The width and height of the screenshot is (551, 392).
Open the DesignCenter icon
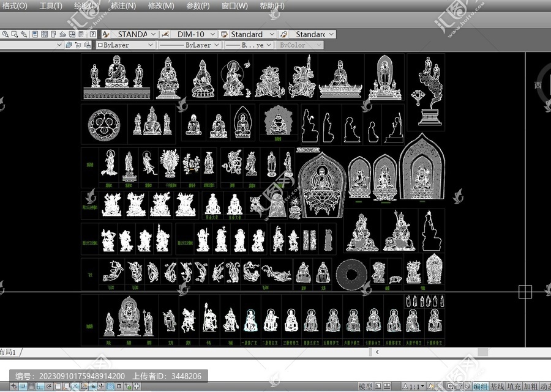44,34
